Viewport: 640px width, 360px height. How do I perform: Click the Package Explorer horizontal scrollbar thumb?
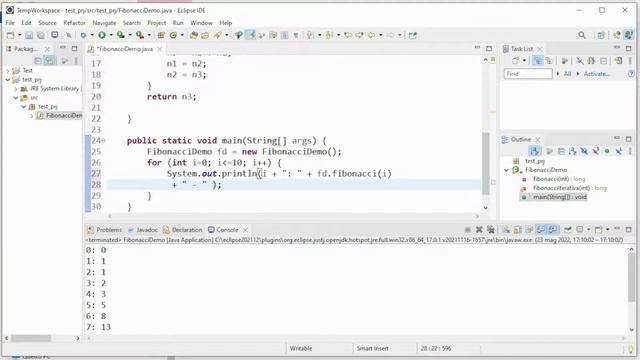coord(31,338)
